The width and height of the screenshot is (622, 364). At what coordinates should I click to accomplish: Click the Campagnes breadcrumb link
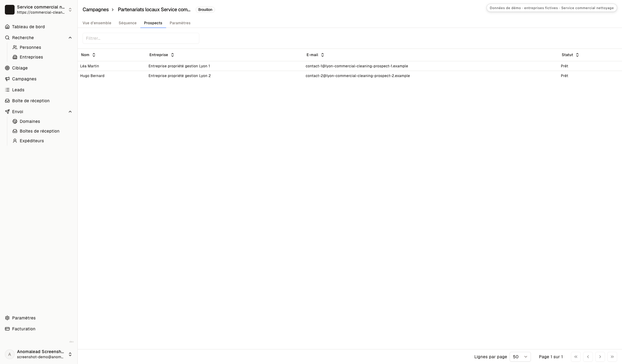point(96,10)
